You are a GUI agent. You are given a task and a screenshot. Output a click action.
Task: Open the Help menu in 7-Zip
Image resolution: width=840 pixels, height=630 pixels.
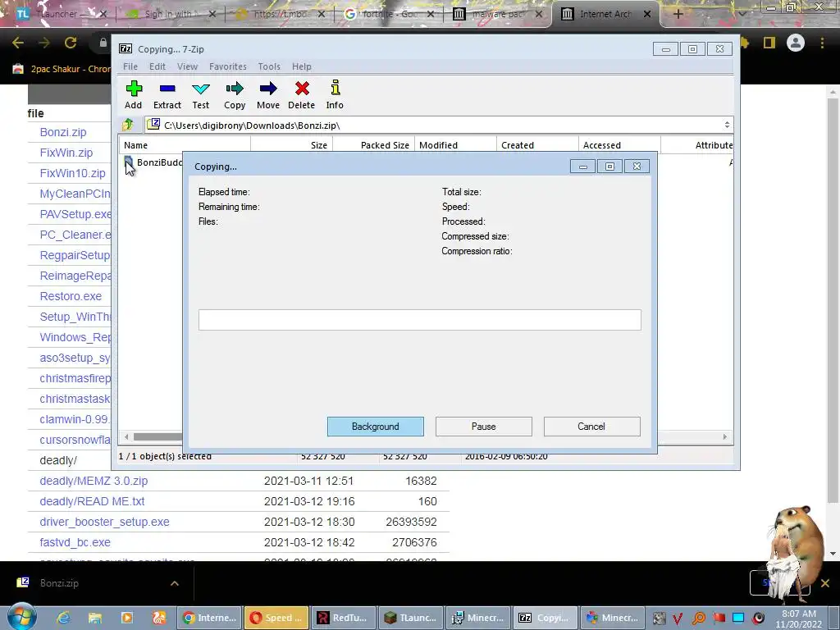click(302, 66)
